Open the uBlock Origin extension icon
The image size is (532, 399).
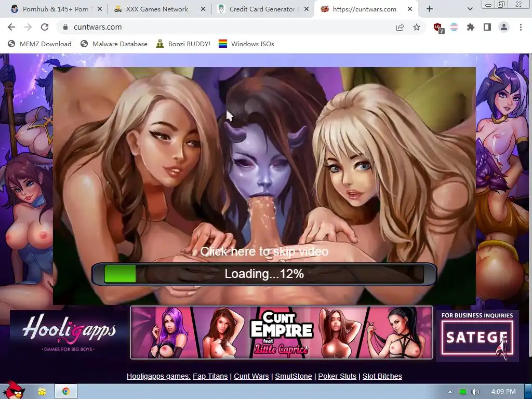click(438, 28)
